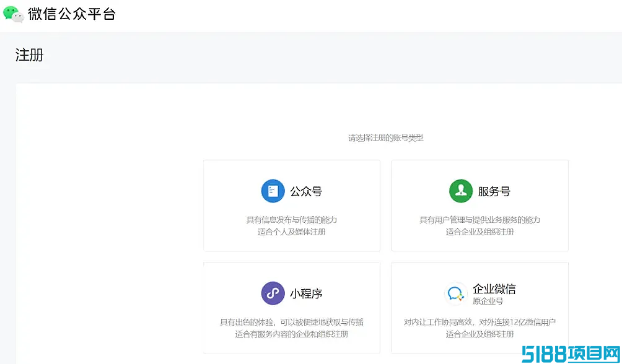Image resolution: width=622 pixels, height=364 pixels.
Task: Click the 企业微信 chat bubble icon
Action: tap(455, 294)
